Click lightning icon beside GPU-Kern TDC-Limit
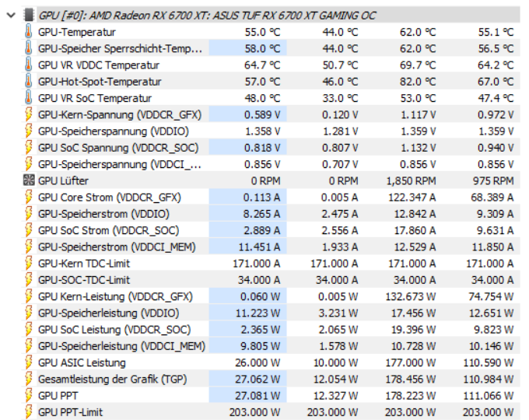Screen dimensions: 529x420 [x=29, y=263]
